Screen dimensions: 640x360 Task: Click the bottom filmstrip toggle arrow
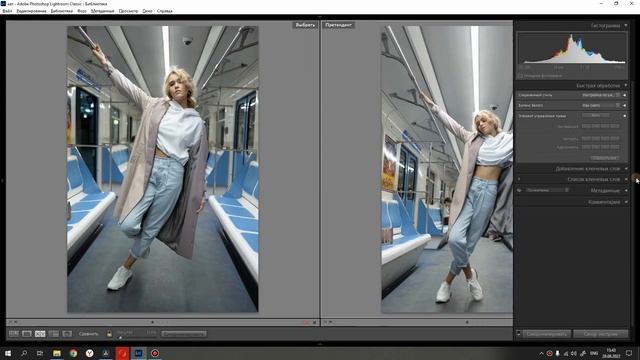(x=320, y=344)
